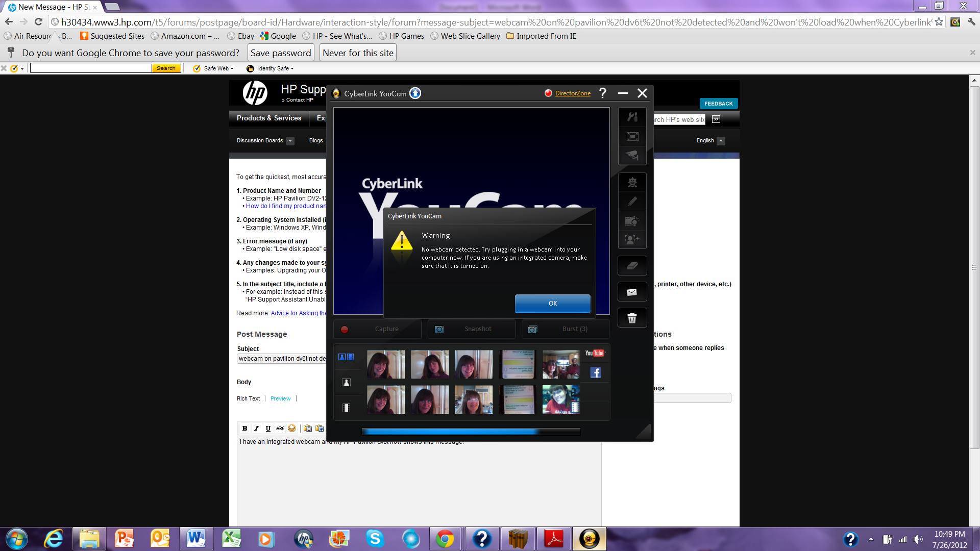This screenshot has height=551, width=980.
Task: Click OK on the webcam warning dialog
Action: [552, 304]
